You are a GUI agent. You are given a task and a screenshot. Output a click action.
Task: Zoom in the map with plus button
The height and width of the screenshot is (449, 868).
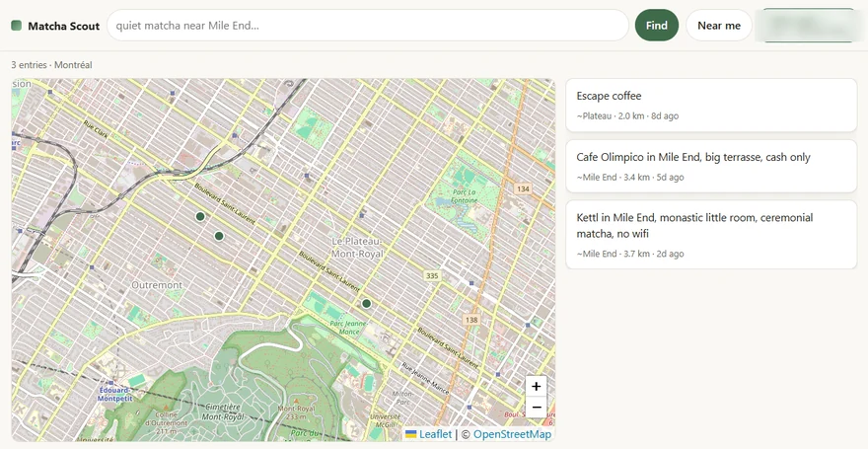click(536, 387)
